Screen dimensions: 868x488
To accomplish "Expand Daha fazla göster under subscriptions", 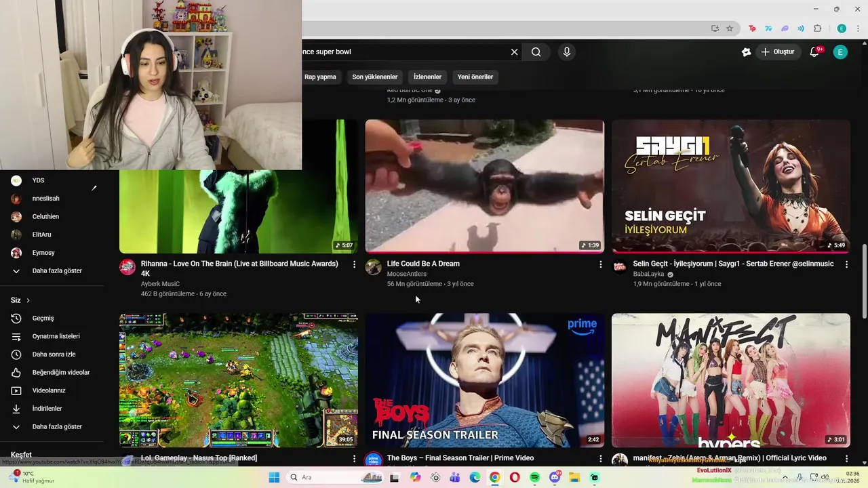I will coord(52,270).
